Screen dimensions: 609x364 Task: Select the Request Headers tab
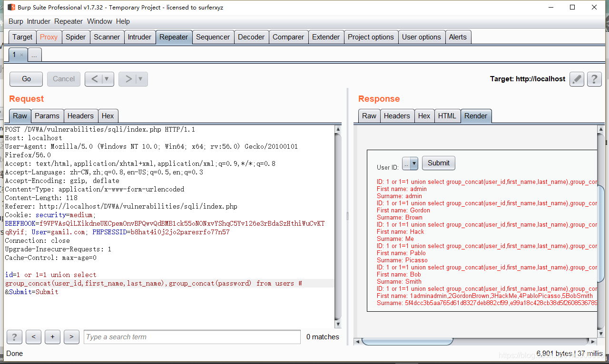(x=80, y=116)
